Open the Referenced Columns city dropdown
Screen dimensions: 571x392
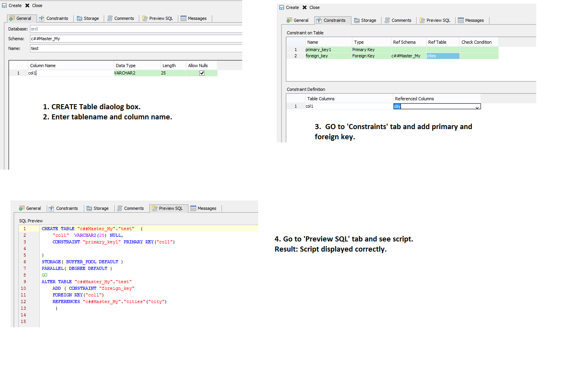477,106
